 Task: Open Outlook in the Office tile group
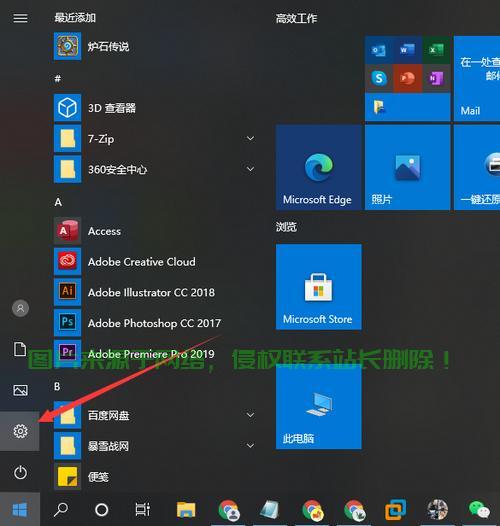pyautogui.click(x=379, y=50)
